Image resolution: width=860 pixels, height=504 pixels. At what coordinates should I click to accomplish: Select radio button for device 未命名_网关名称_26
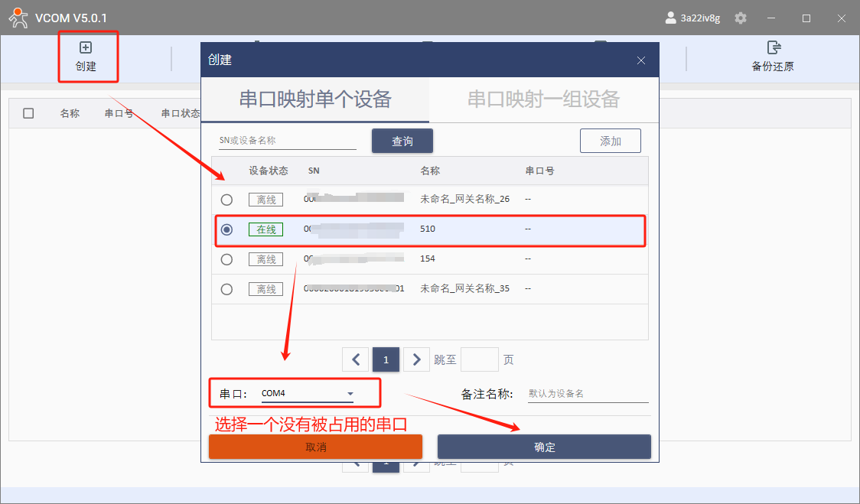pos(226,200)
